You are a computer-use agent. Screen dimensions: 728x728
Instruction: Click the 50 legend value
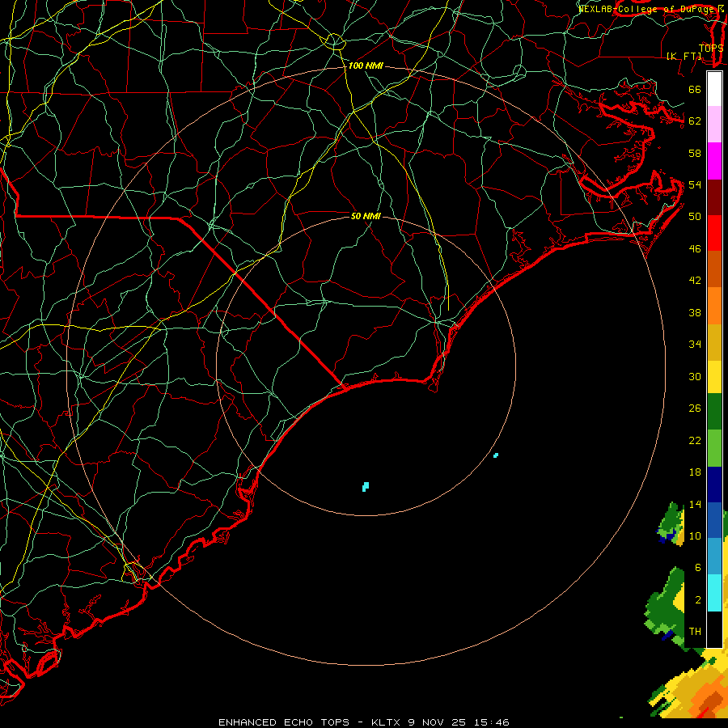pos(695,216)
